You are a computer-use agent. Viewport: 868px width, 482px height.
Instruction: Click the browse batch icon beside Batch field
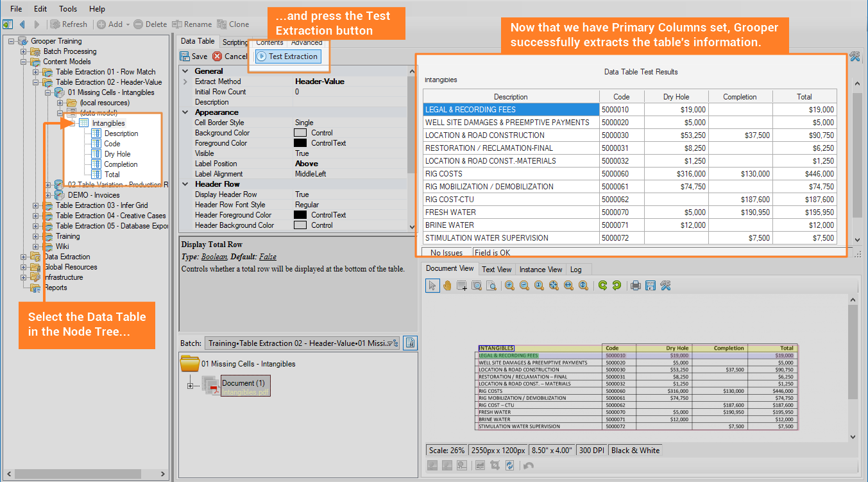click(x=410, y=343)
